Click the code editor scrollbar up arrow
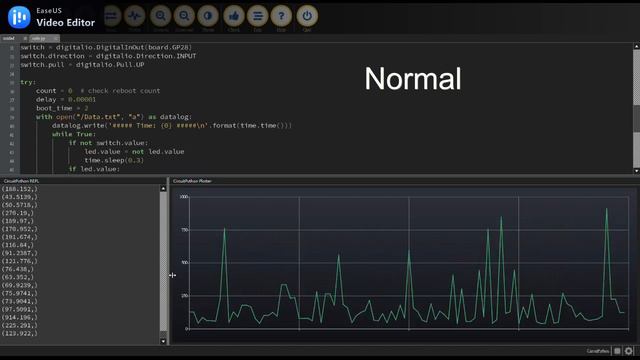This screenshot has height=360, width=640. pos(636,47)
